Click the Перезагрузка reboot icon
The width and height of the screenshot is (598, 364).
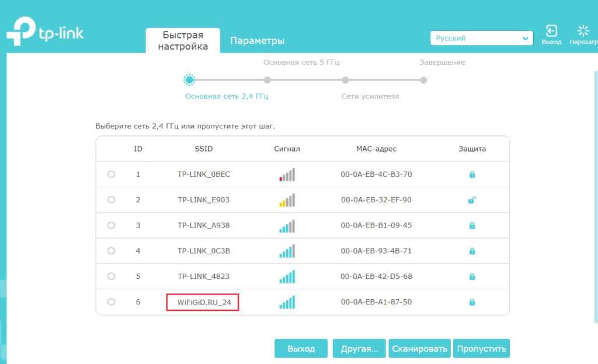coord(583,32)
